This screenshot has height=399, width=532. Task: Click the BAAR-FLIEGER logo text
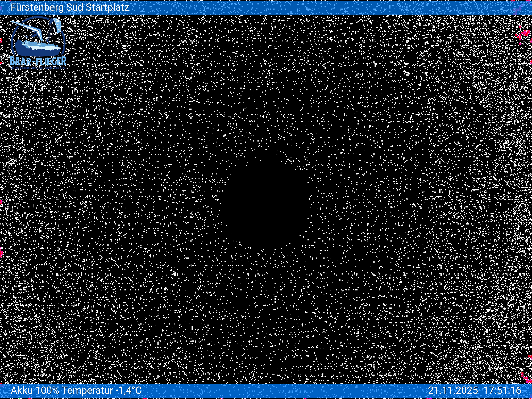[38, 61]
